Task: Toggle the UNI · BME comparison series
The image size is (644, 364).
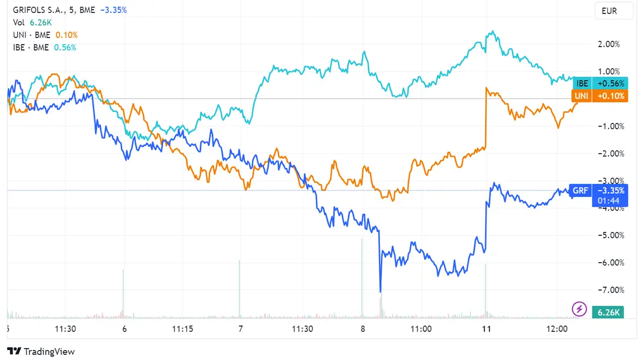Action: 30,35
